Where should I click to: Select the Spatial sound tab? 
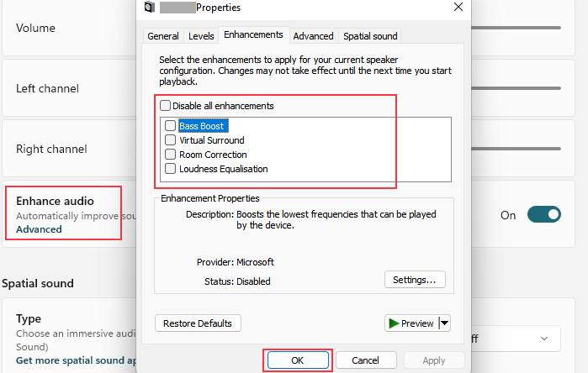369,36
